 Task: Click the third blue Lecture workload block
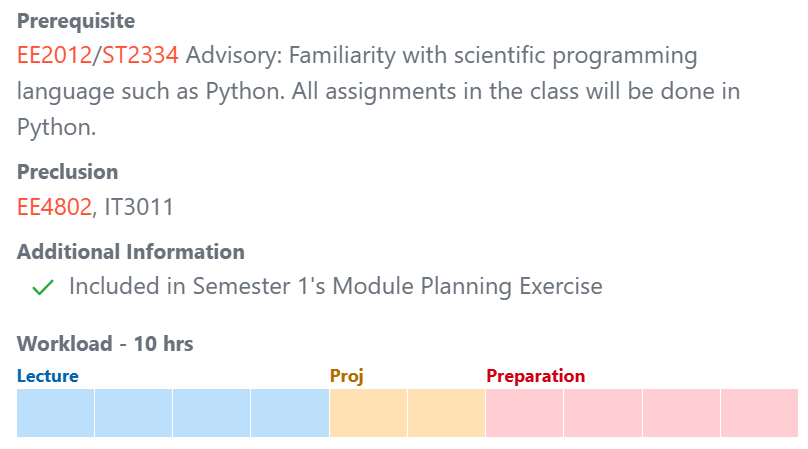coord(212,413)
